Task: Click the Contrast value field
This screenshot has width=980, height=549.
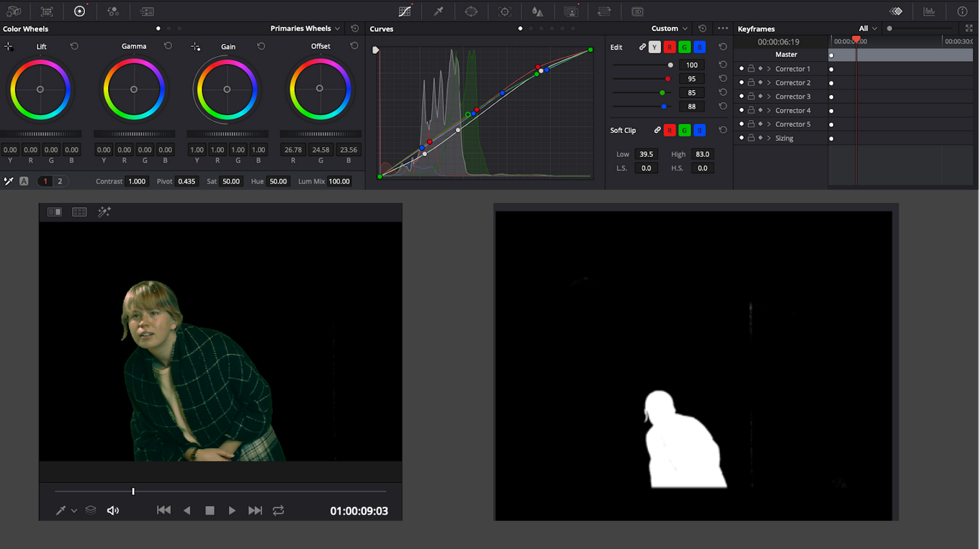Action: point(137,181)
